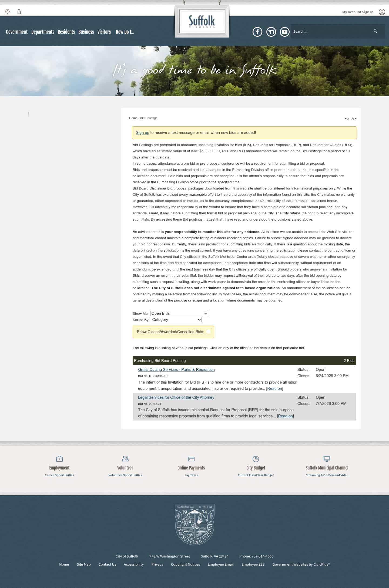389x588 pixels.
Task: Click footer Accessibility link
Action: (x=134, y=564)
